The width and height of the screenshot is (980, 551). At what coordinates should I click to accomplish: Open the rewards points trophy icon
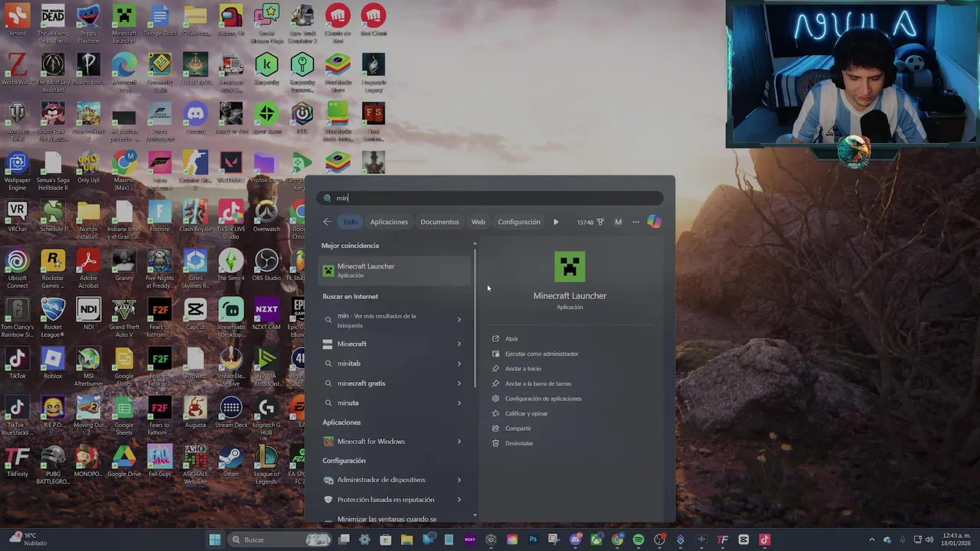[x=600, y=222]
